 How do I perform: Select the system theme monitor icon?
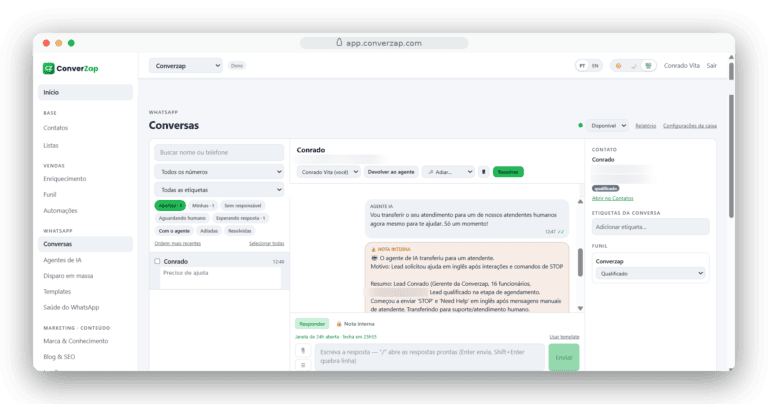point(648,66)
